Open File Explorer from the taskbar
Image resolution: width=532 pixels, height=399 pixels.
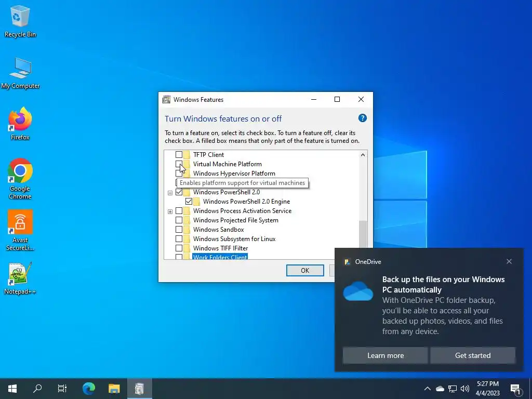click(x=114, y=388)
